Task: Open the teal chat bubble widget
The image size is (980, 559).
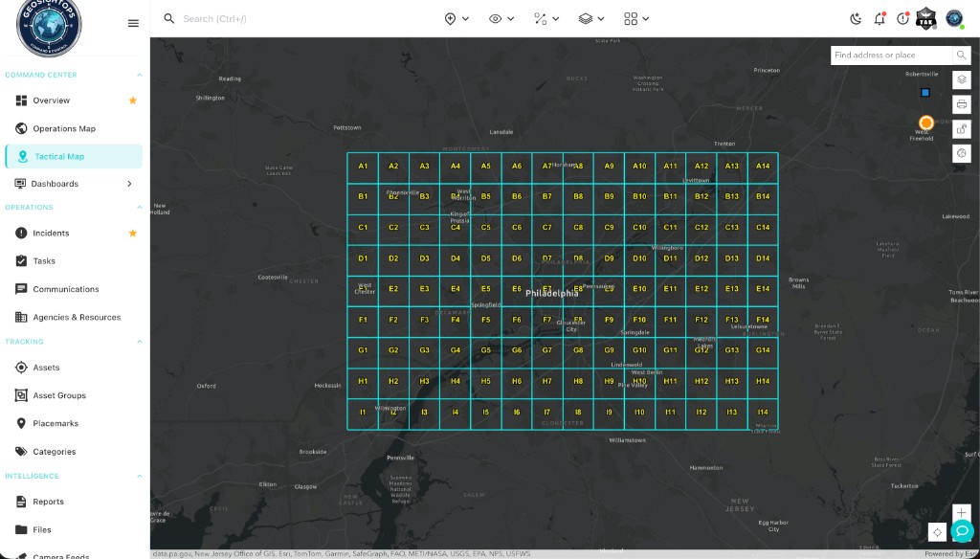Action: coord(962,531)
